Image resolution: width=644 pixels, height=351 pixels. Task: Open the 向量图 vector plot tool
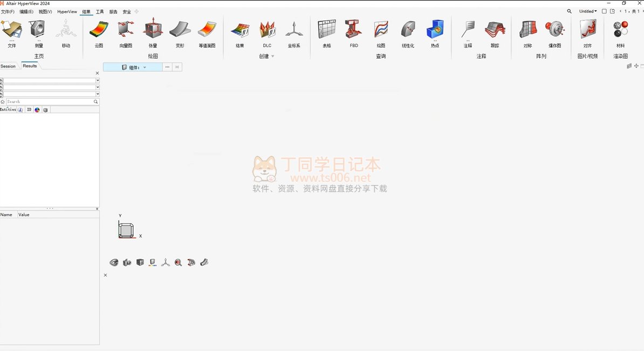click(126, 33)
